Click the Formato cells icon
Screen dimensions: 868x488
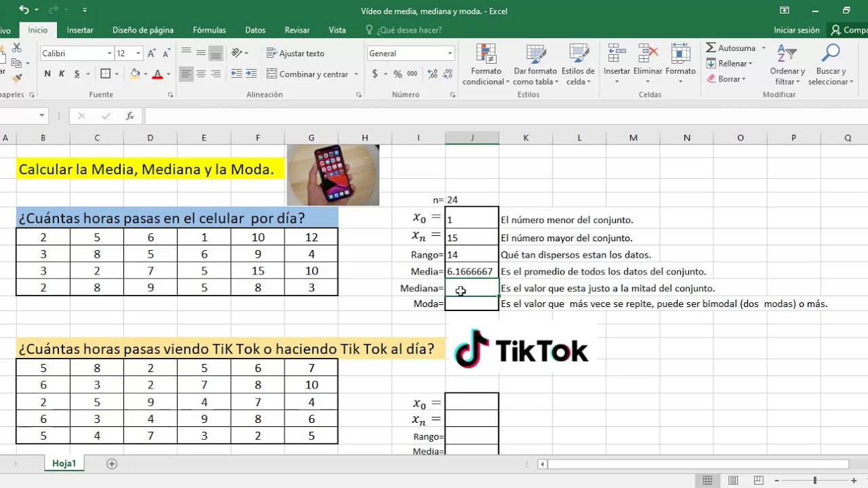680,54
